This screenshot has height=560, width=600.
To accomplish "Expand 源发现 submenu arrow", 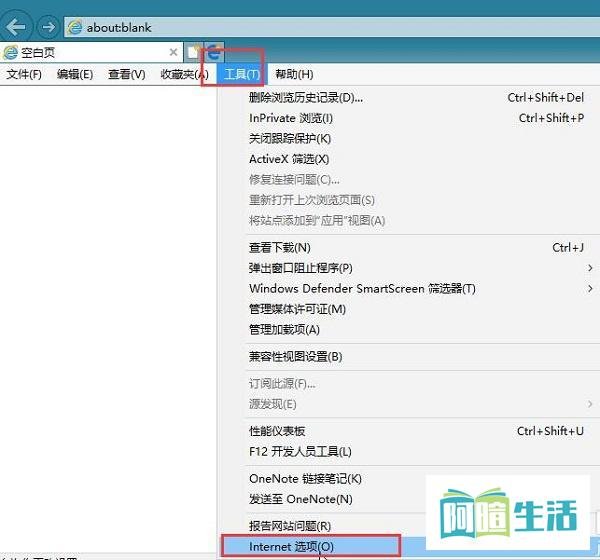I will pos(590,404).
